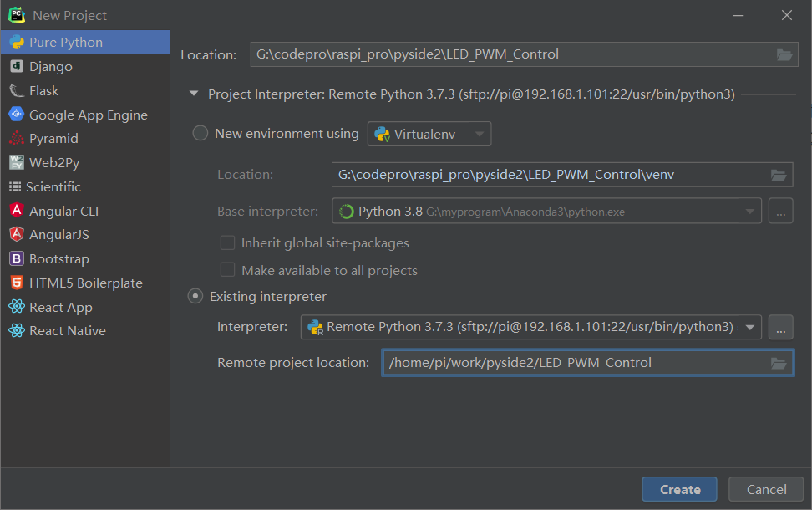Select Bootstrap project type

[85, 258]
